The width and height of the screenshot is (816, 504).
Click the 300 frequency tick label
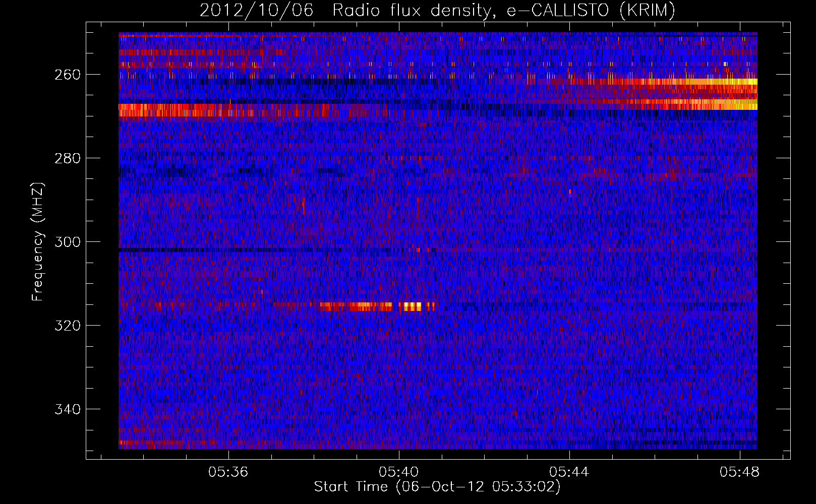pyautogui.click(x=67, y=242)
